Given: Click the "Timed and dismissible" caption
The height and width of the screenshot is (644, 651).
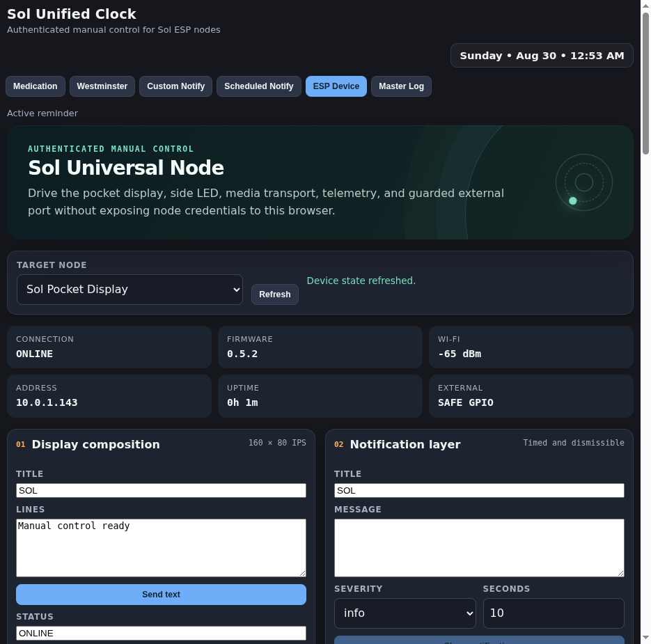Looking at the screenshot, I should (x=573, y=443).
